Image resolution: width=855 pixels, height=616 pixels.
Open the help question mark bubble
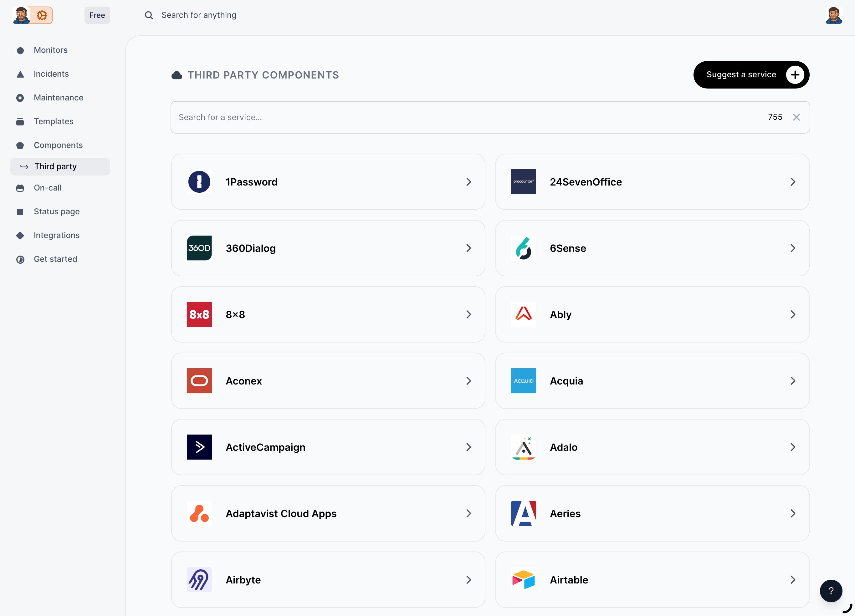pyautogui.click(x=831, y=591)
